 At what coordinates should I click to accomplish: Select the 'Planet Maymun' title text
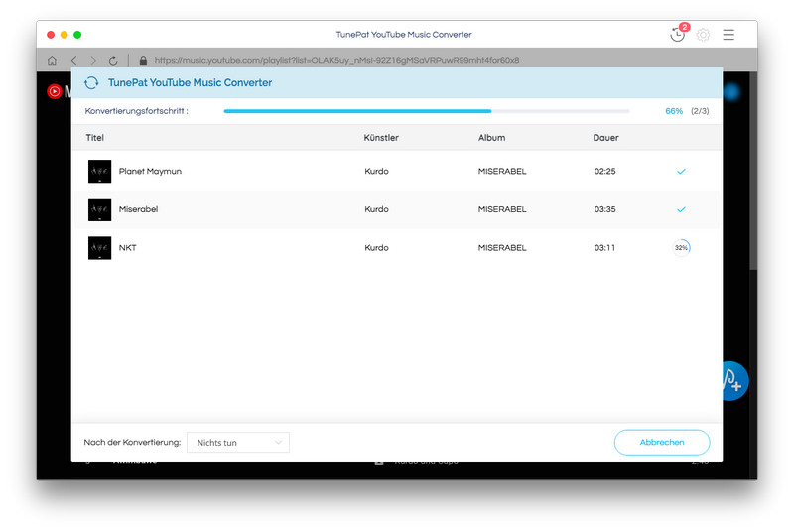(x=150, y=171)
